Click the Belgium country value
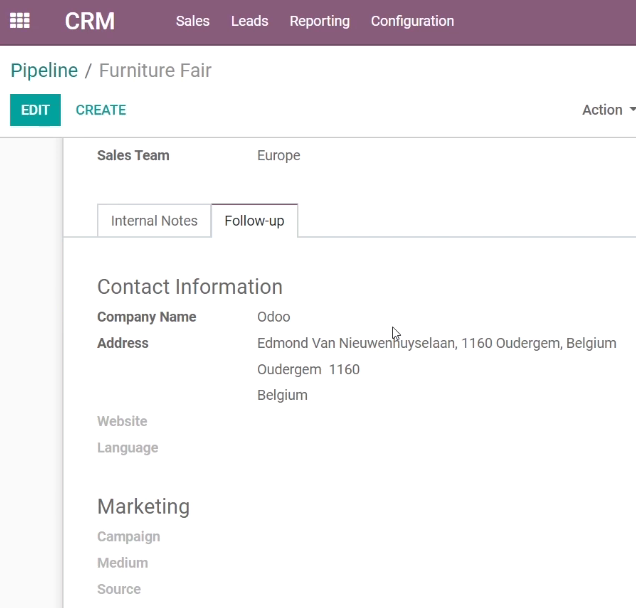 (x=282, y=395)
